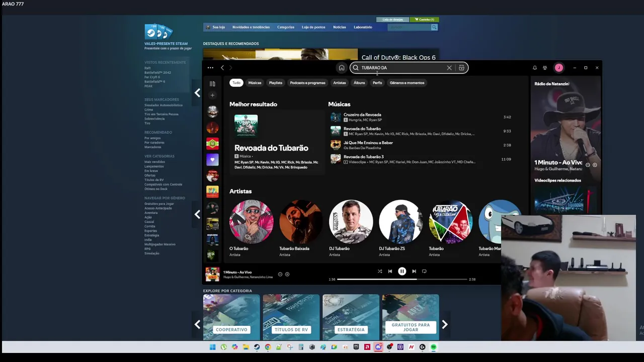This screenshot has height=362, width=644.
Task: Select the Tudo filter chip
Action: 236,82
